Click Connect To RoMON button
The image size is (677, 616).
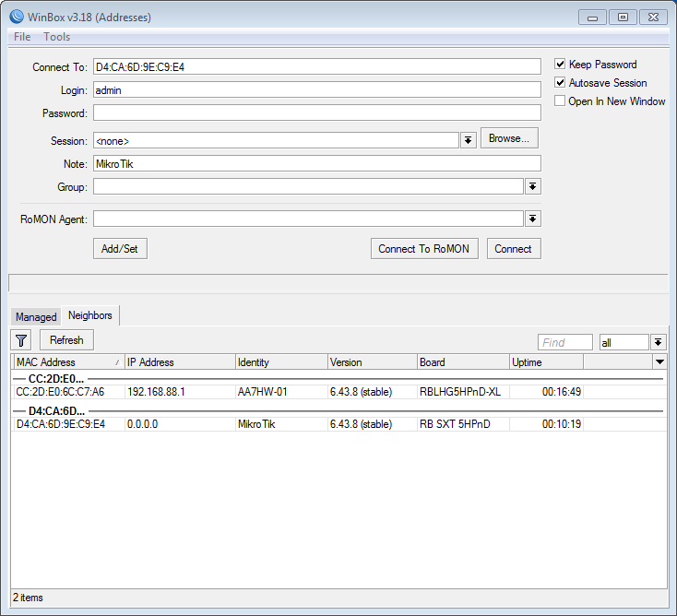pyautogui.click(x=424, y=249)
